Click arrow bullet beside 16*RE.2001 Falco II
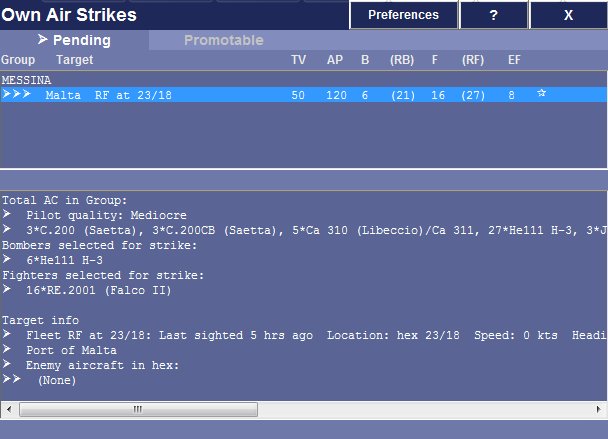This screenshot has width=608, height=439. [7, 290]
